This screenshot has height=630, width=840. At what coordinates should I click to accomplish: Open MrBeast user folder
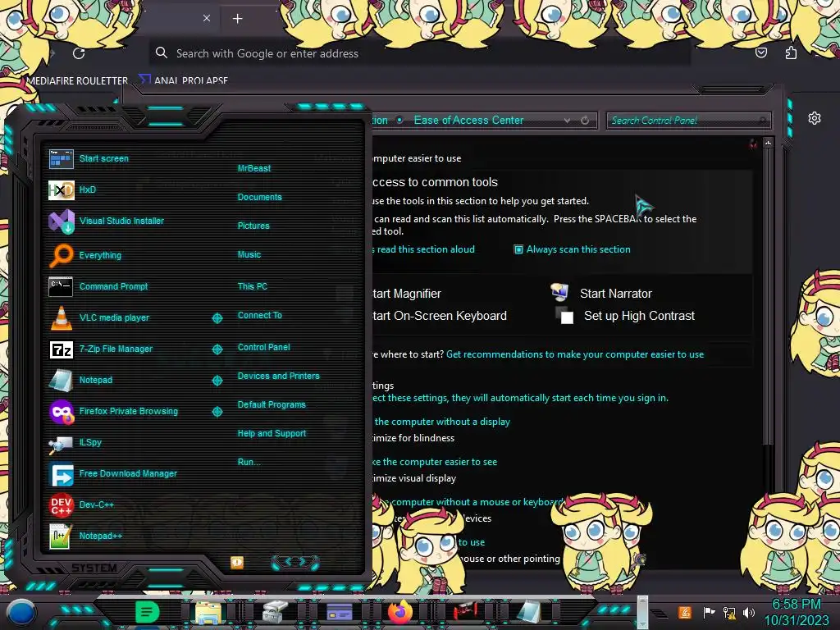tap(254, 168)
